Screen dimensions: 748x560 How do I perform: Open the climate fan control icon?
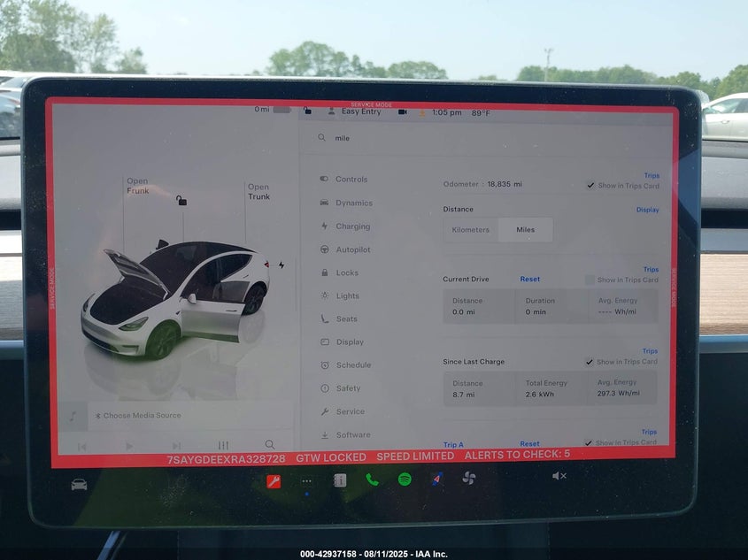pyautogui.click(x=469, y=479)
